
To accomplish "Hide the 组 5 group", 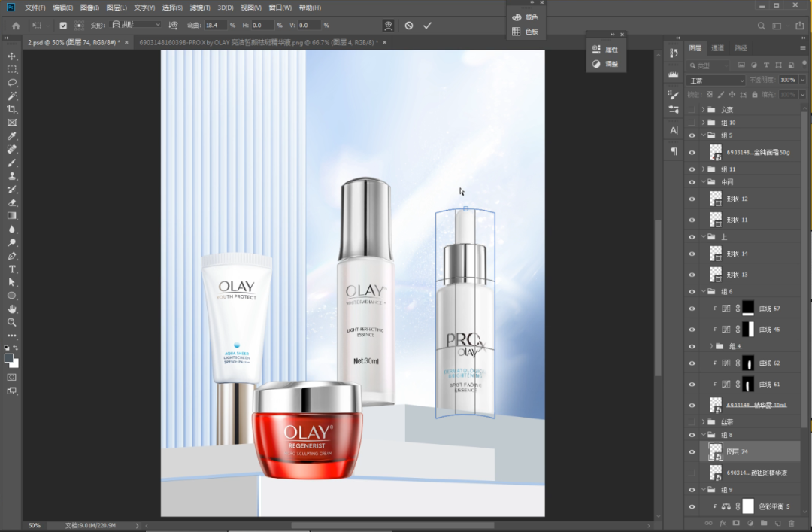I will tap(692, 135).
